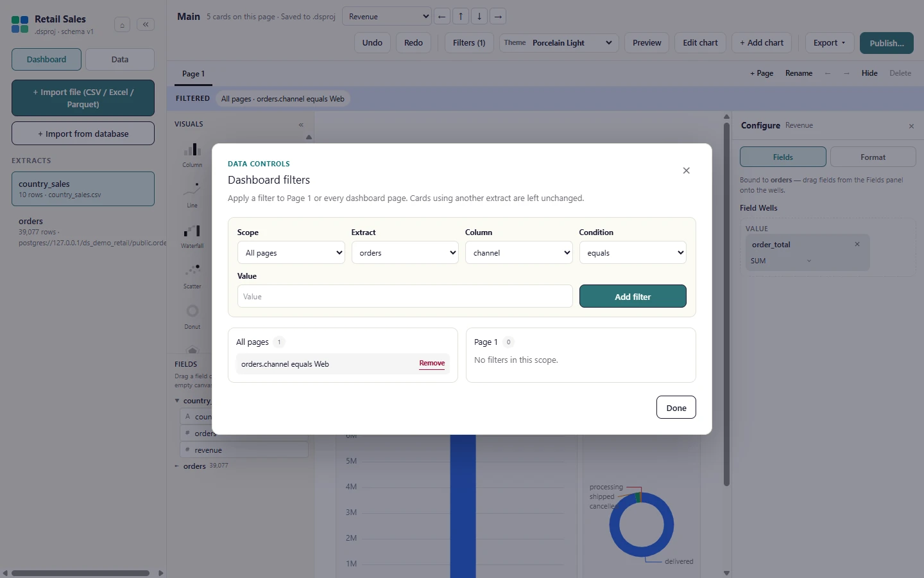The image size is (924, 578).
Task: Expand the orders field group
Action: [x=177, y=466]
